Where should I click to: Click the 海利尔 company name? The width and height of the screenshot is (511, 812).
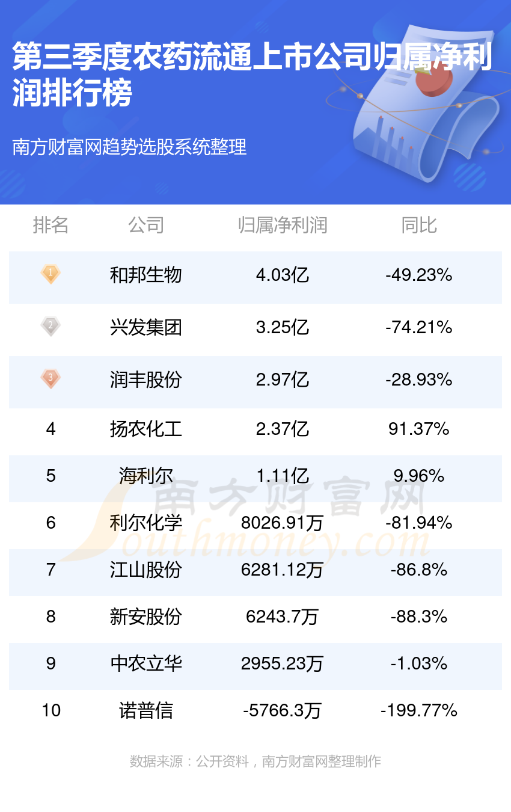pyautogui.click(x=146, y=476)
